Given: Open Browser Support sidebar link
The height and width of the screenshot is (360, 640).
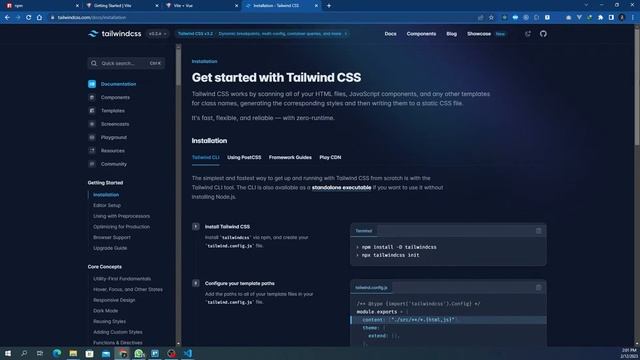Looking at the screenshot, I should (x=112, y=238).
